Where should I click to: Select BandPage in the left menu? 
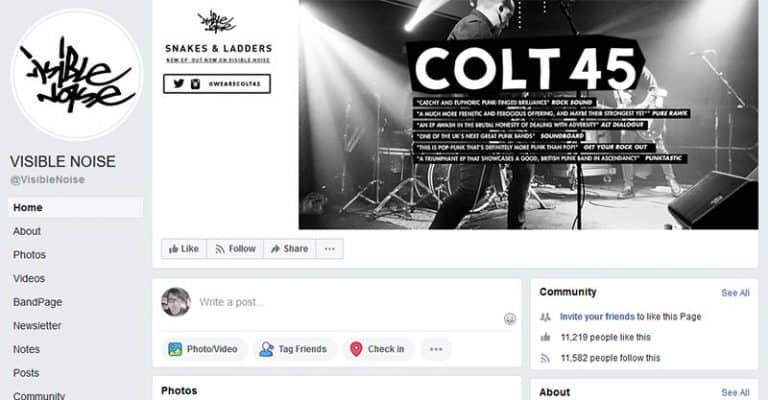(38, 302)
